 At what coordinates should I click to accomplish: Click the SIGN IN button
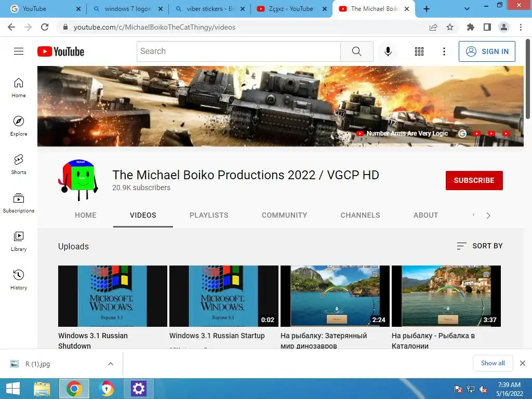[487, 51]
